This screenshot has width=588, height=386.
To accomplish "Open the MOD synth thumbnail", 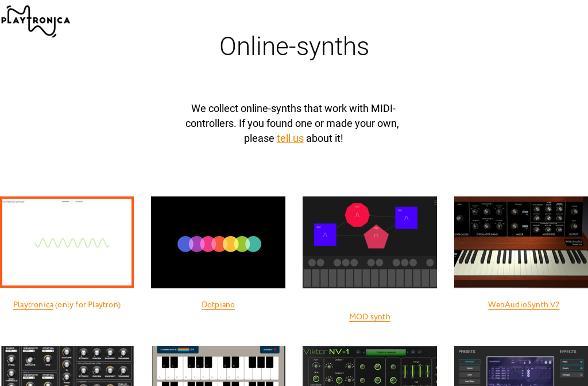I will (370, 242).
